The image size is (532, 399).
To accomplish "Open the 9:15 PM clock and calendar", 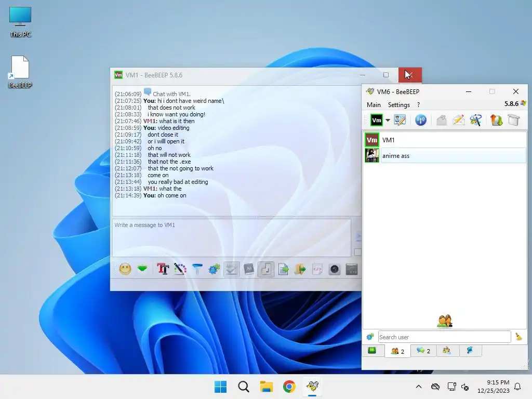I will click(494, 387).
